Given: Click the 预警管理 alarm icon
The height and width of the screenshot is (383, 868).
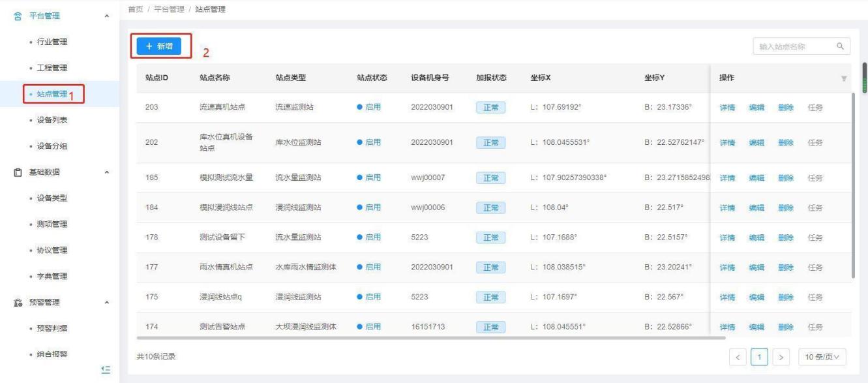Looking at the screenshot, I should (18, 302).
